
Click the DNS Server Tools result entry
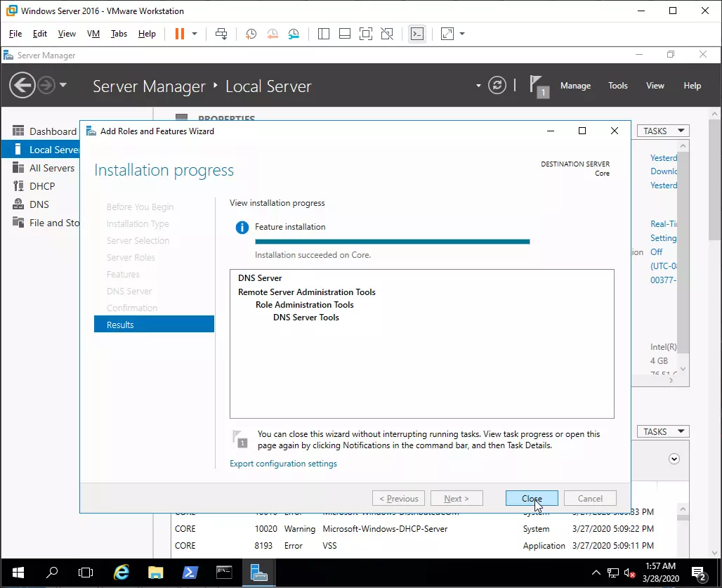306,318
